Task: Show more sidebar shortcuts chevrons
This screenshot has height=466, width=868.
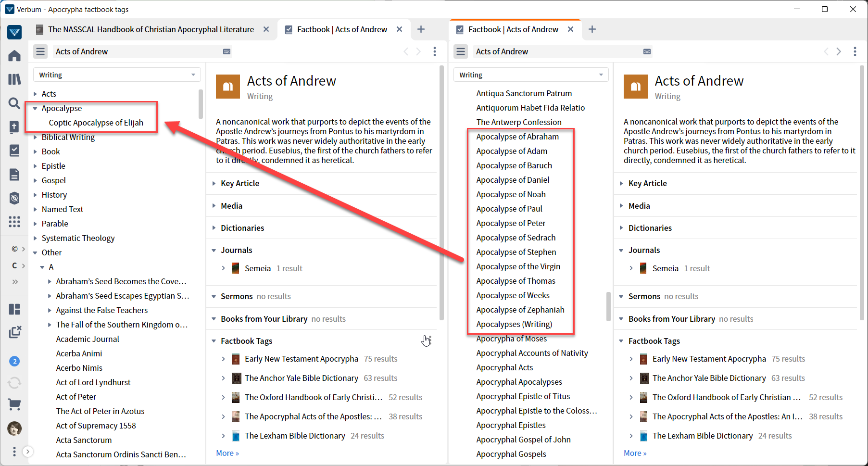Action: point(15,282)
